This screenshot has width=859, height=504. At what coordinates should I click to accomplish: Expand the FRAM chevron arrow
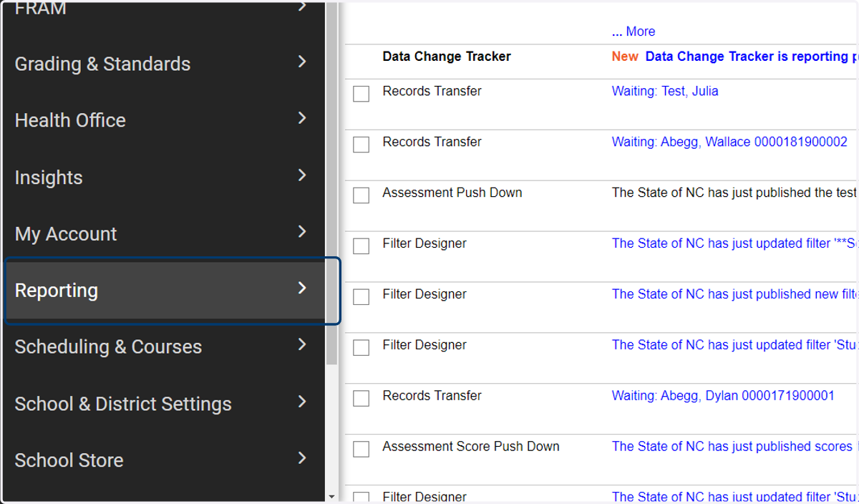(302, 7)
